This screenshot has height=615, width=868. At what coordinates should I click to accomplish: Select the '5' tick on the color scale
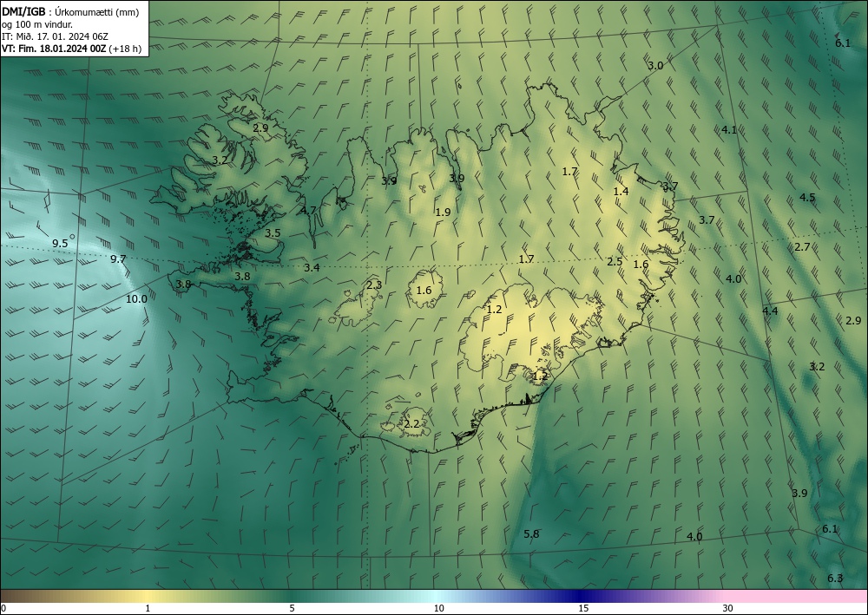coord(292,608)
